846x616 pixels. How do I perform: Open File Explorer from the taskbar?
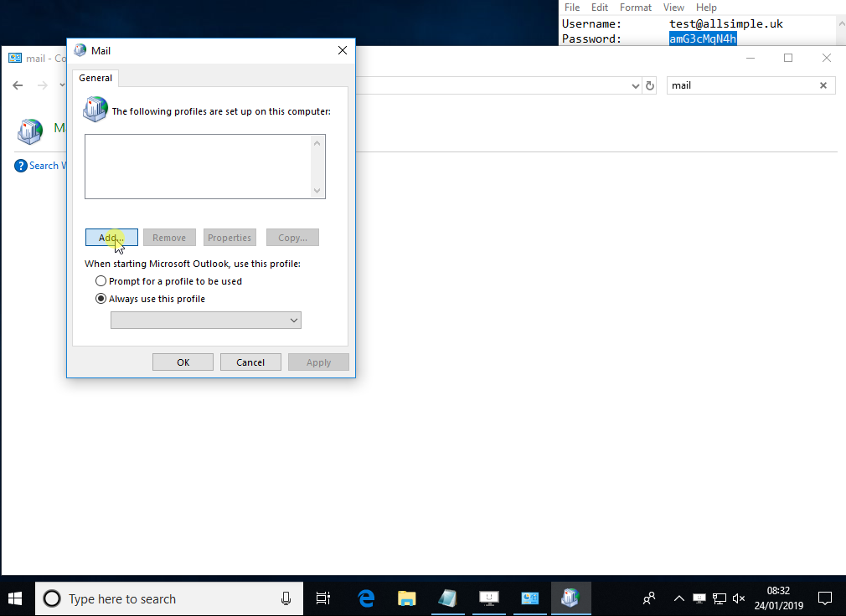coord(407,598)
